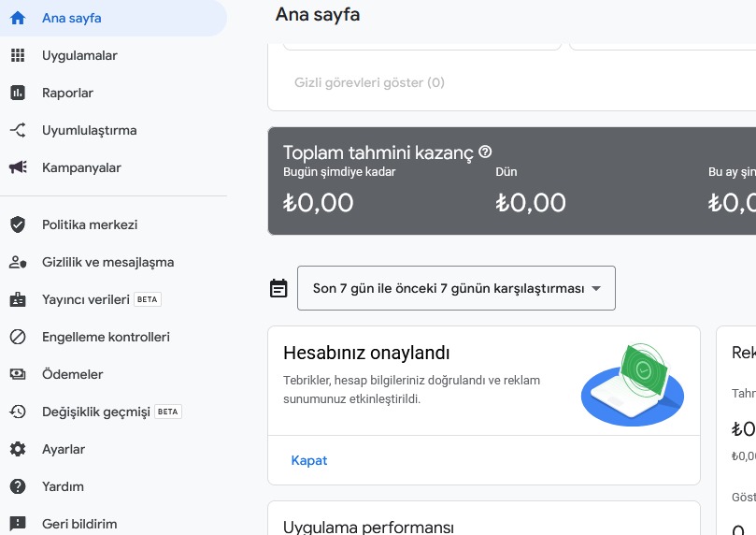The height and width of the screenshot is (535, 756).
Task: Click the Uygulama performansı card title
Action: [368, 527]
